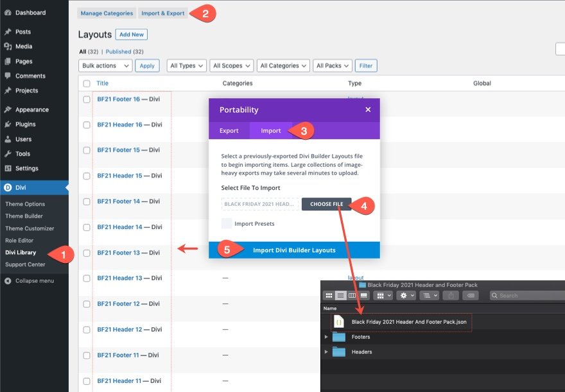Expand the All Categories filter dropdown
The height and width of the screenshot is (392, 565).
[x=283, y=65]
